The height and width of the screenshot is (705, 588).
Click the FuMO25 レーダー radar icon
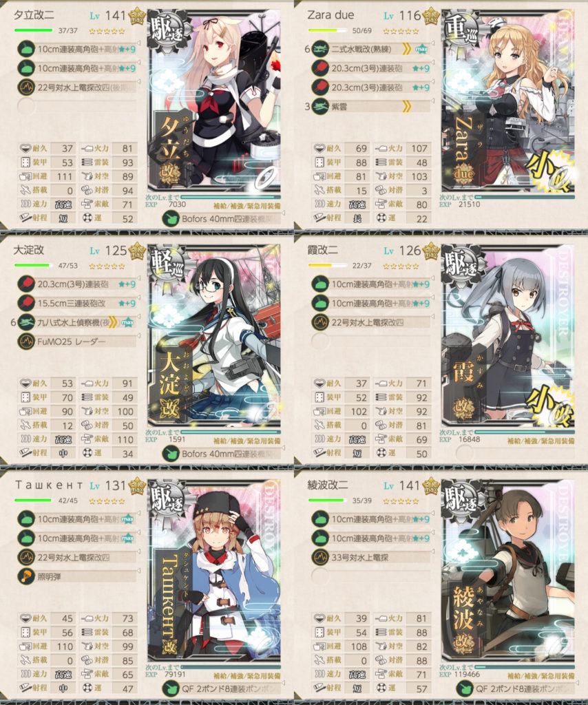point(26,341)
